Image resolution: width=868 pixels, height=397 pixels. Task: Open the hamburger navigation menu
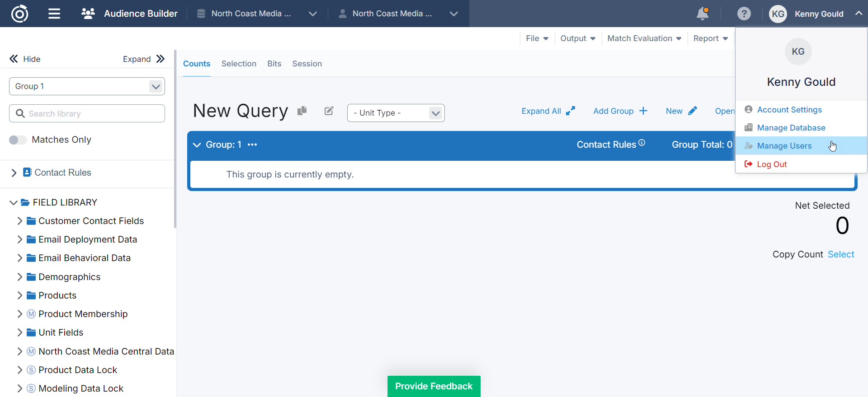coord(54,14)
